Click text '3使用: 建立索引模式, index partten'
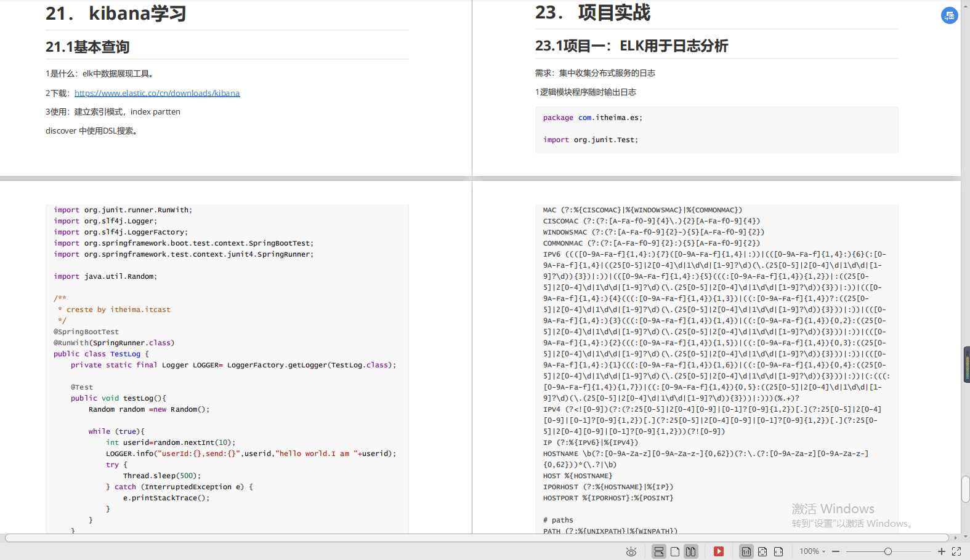This screenshot has height=560, width=970. [x=113, y=111]
